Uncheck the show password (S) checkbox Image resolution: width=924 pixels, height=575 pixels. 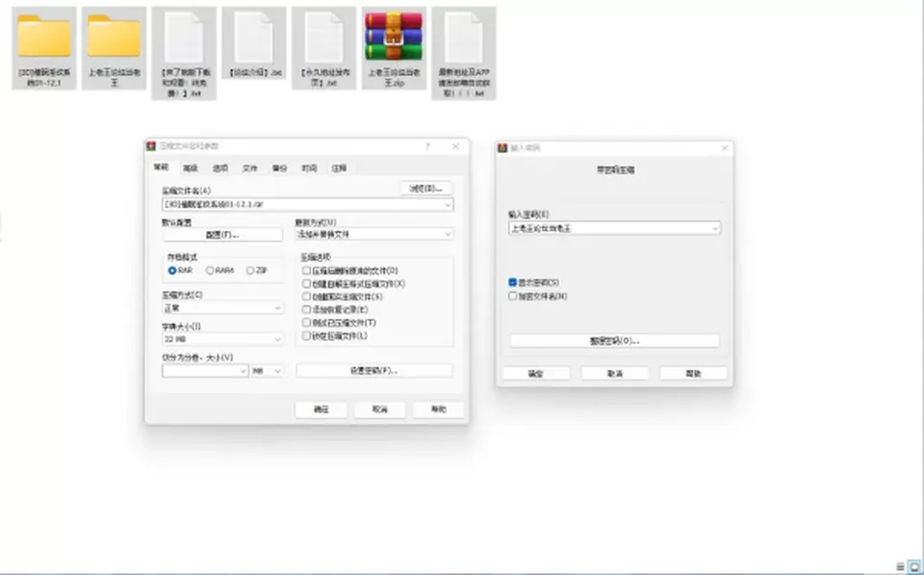tap(513, 282)
